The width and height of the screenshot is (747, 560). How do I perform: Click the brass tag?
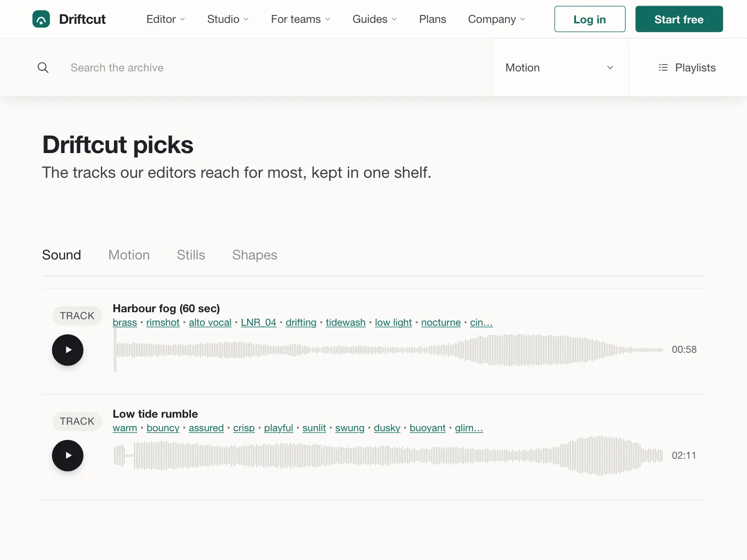(x=125, y=322)
